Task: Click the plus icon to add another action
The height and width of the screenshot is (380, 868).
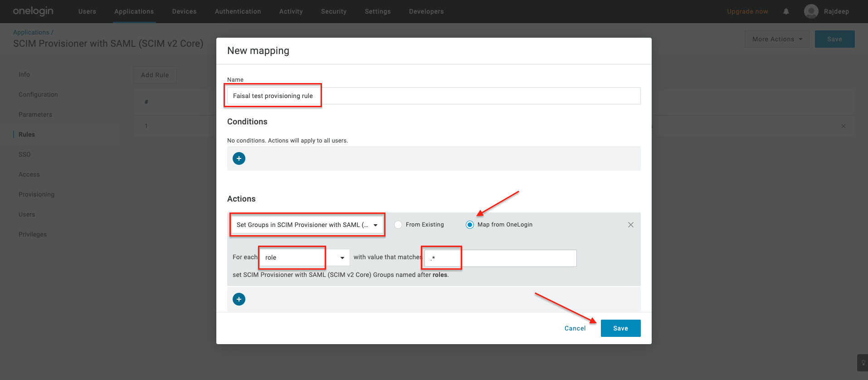Action: 239,299
